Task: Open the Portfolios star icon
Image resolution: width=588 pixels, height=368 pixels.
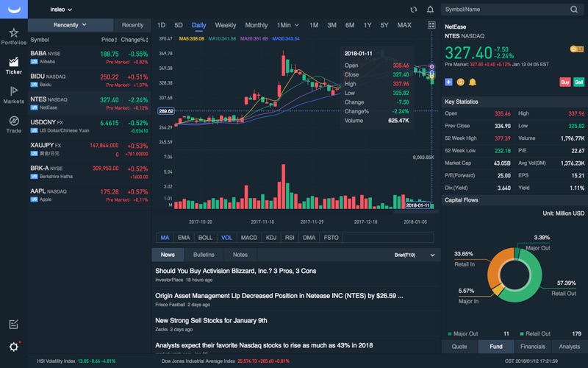Action: (14, 32)
